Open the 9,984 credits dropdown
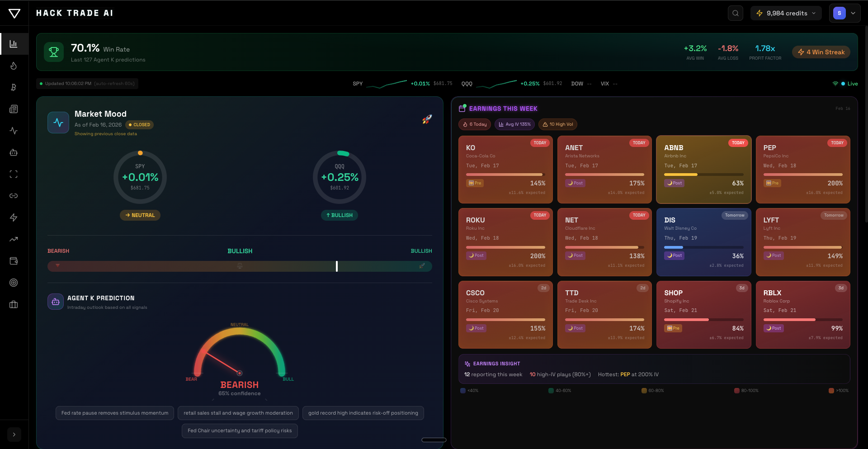The image size is (868, 449). (786, 13)
